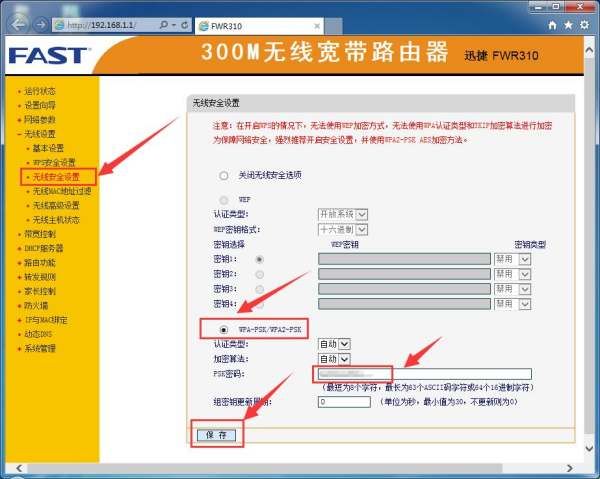Open the 密钥3 key type dropdown

512,289
